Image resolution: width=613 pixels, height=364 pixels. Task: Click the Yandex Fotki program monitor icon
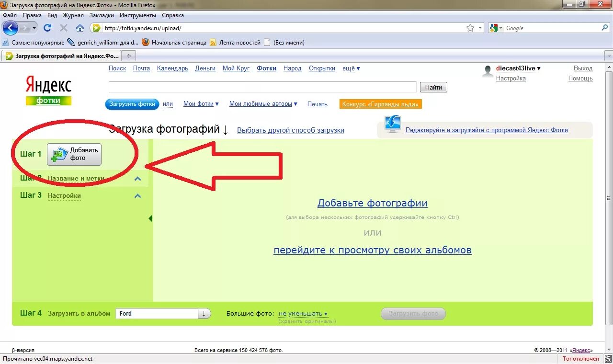(x=393, y=125)
